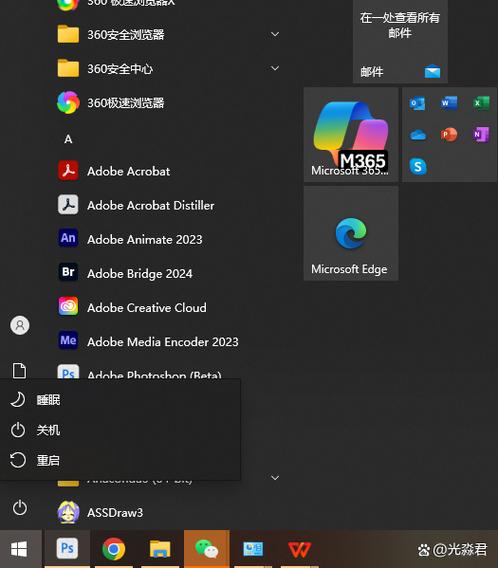498x568 pixels.
Task: Open the Excel icon in Office tile
Action: tap(481, 103)
